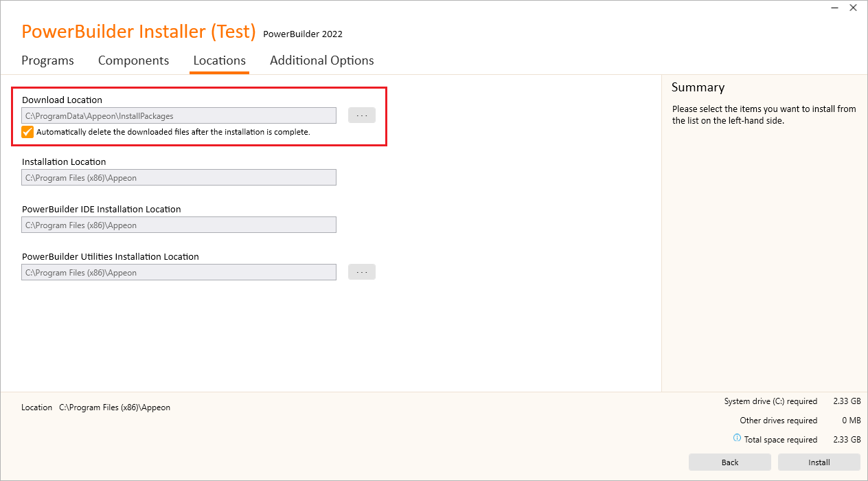Open the Components tab
868x481 pixels.
[133, 60]
